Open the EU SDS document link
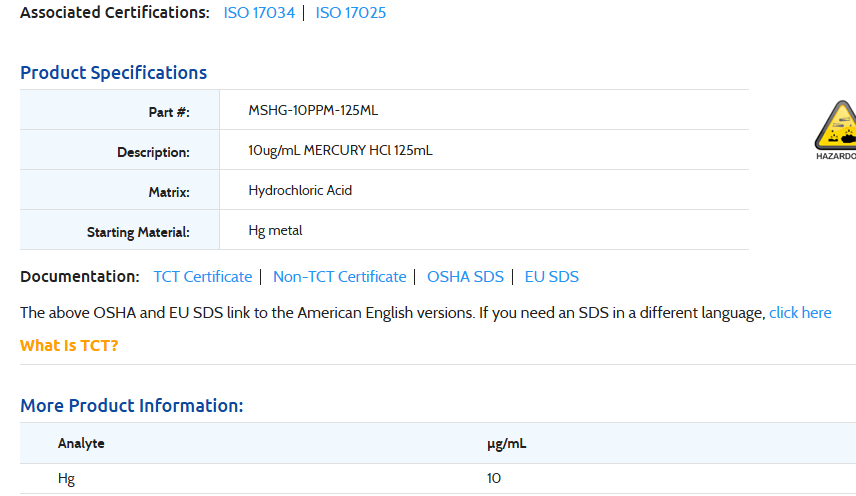Viewport: 856px width, 496px height. [x=551, y=277]
